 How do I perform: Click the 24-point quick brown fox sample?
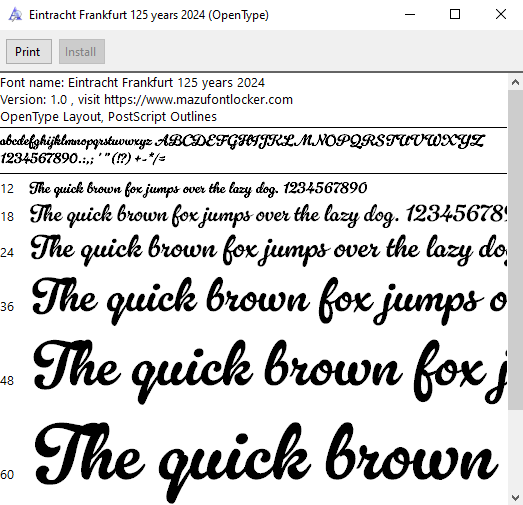[x=269, y=250]
